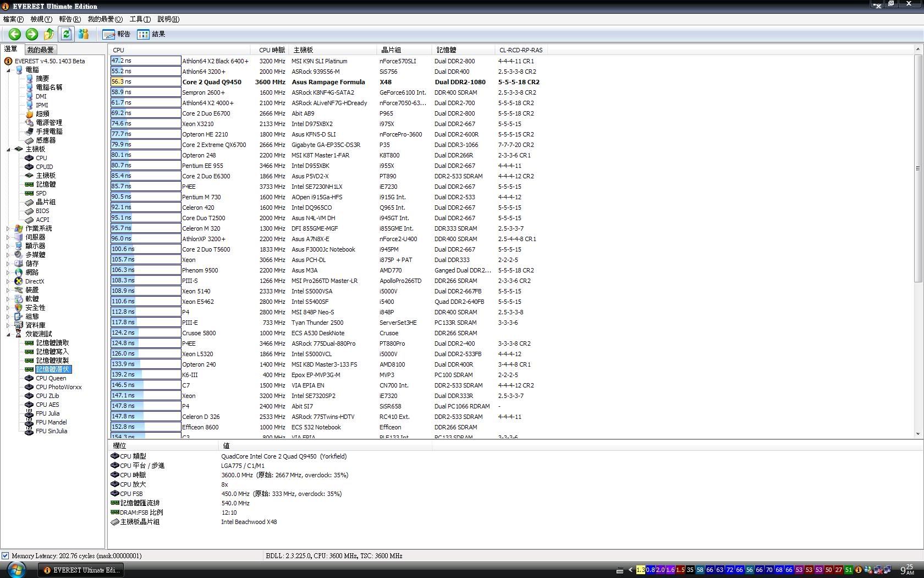Toggle the Memory Latency status bar checkbox
924x578 pixels.
tap(5, 556)
